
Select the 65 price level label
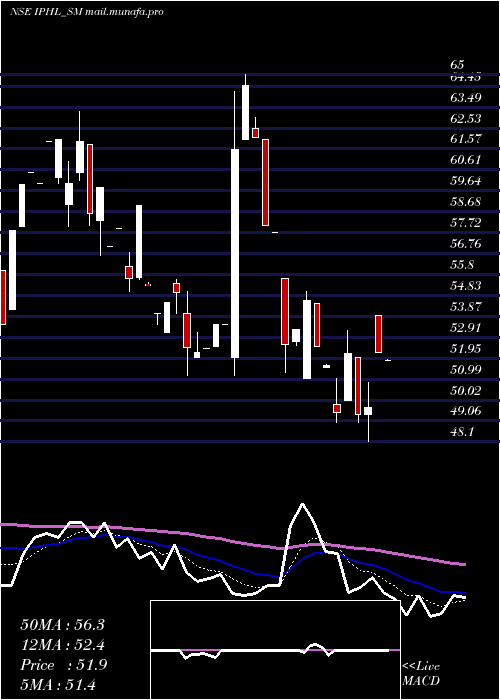point(458,65)
